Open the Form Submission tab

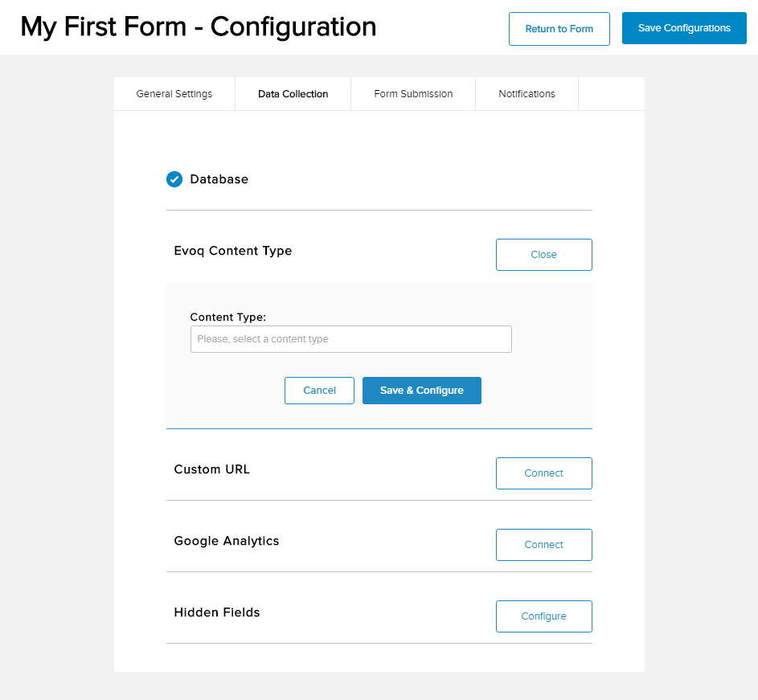tap(413, 94)
